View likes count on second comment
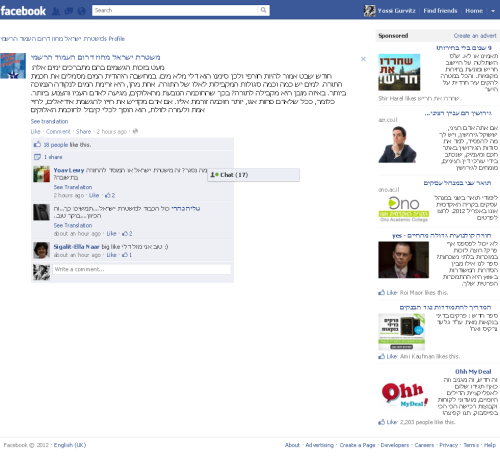500x468 pixels. pyautogui.click(x=127, y=234)
